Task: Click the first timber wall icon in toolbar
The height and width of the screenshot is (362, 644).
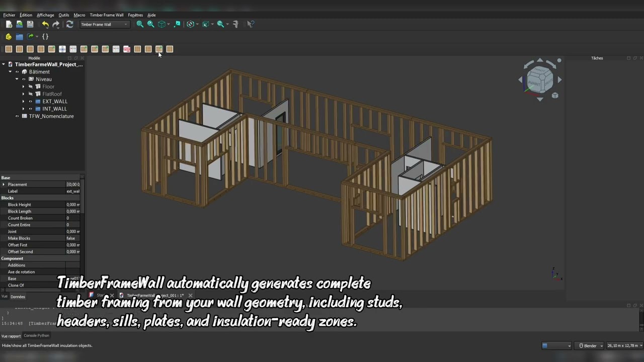Action: coord(9,49)
